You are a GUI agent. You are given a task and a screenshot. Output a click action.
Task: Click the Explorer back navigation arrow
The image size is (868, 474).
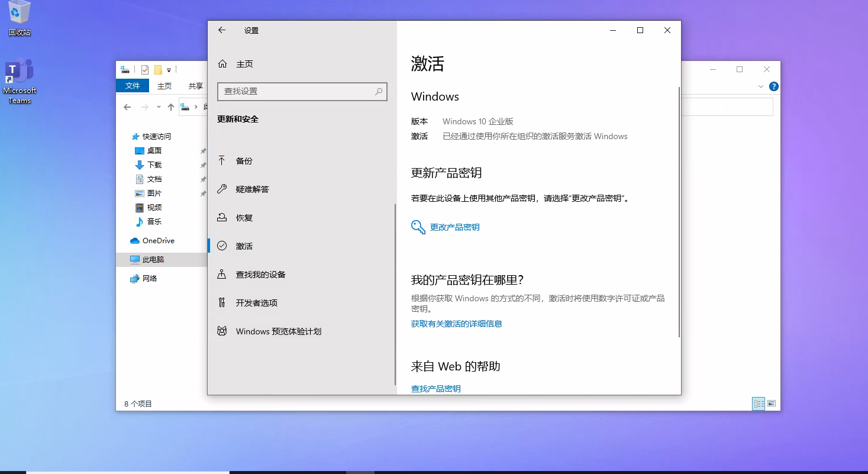pos(127,107)
